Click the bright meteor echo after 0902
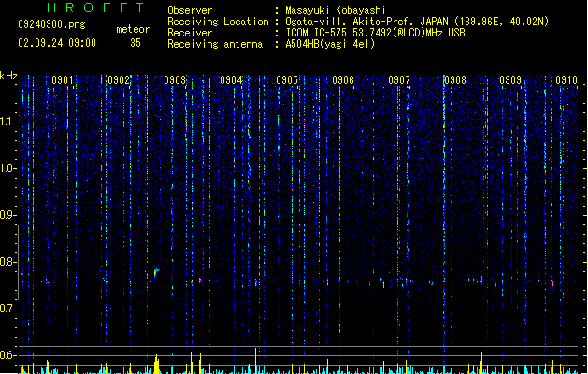The width and height of the screenshot is (588, 374). click(x=156, y=272)
